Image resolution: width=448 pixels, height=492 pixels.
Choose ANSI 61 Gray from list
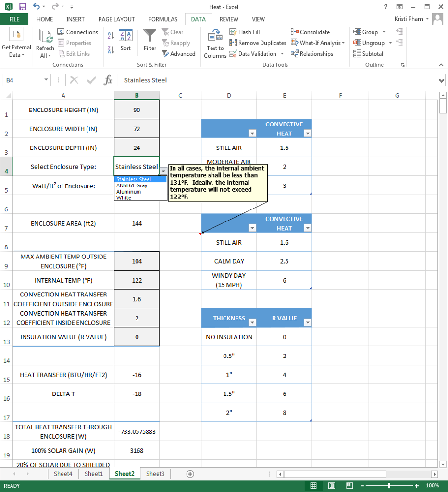(x=140, y=185)
